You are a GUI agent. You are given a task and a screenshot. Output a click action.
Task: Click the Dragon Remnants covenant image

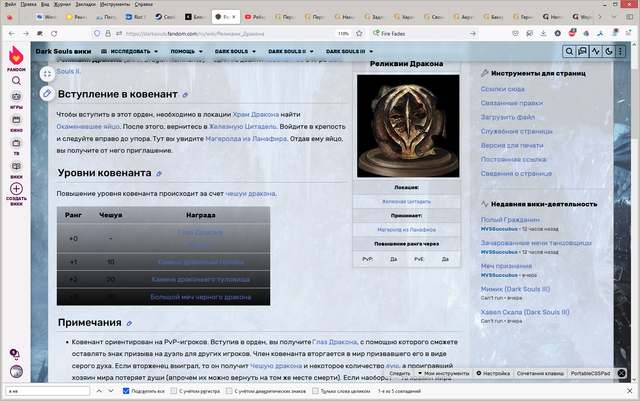[x=408, y=126]
